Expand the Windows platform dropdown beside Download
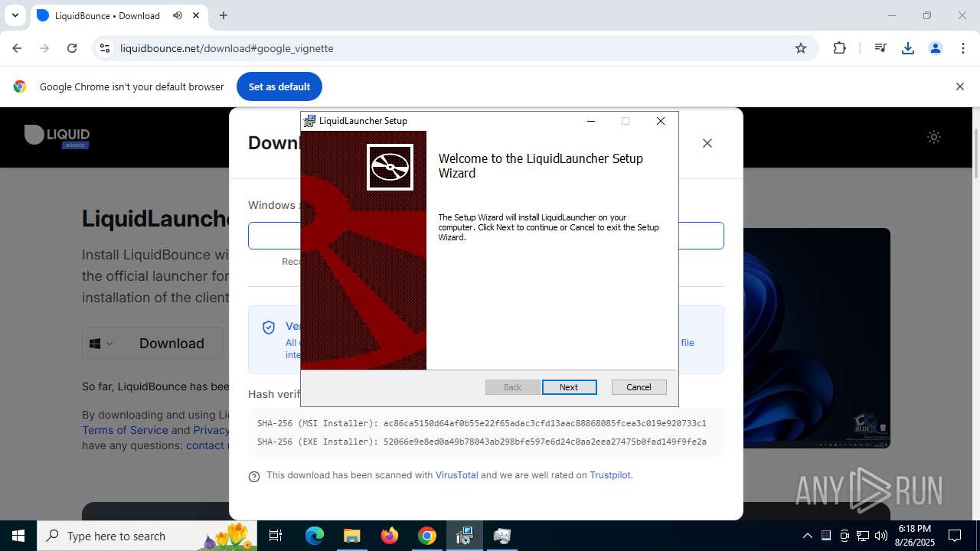This screenshot has height=551, width=980. tap(101, 344)
